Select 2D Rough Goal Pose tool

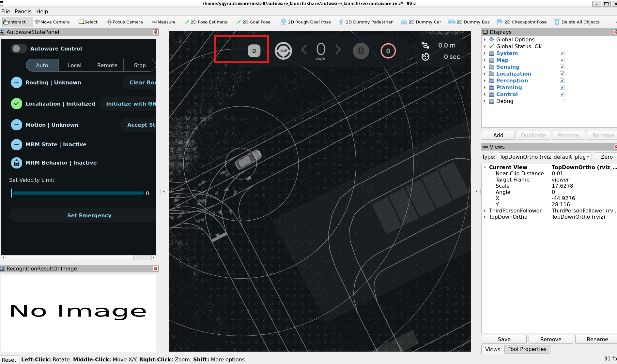click(306, 22)
